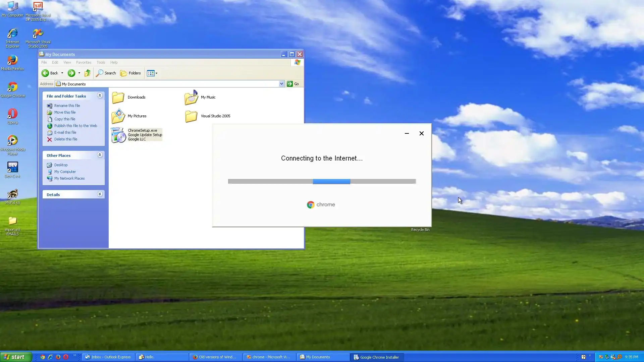Click the Go button

[x=293, y=84]
